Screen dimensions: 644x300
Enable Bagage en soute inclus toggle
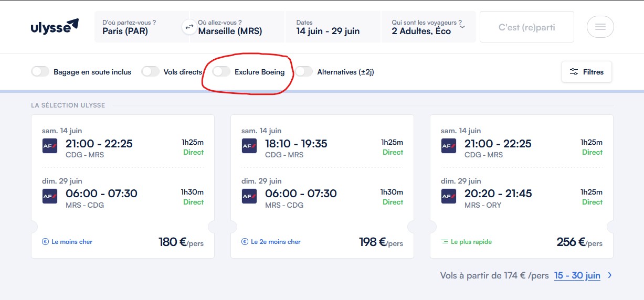40,72
